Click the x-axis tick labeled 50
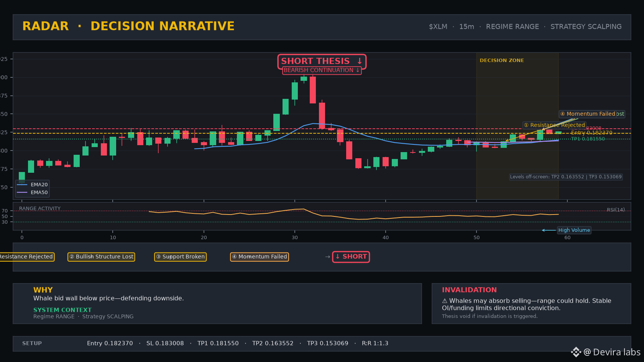 pyautogui.click(x=476, y=238)
